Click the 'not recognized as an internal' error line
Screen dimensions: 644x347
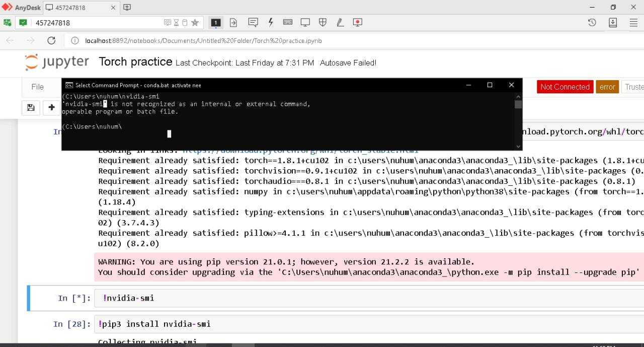[186, 104]
